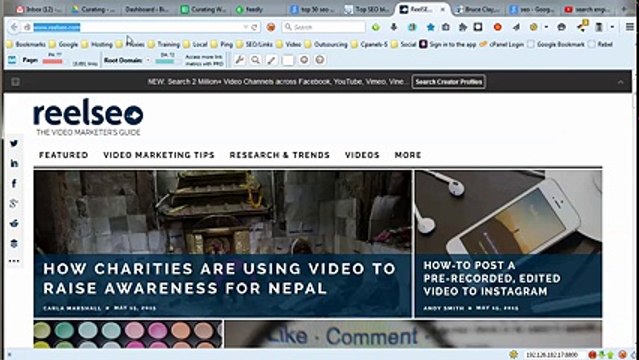Click the white square swatch in MozBar
Screen dimensions: 639x360
288,60
